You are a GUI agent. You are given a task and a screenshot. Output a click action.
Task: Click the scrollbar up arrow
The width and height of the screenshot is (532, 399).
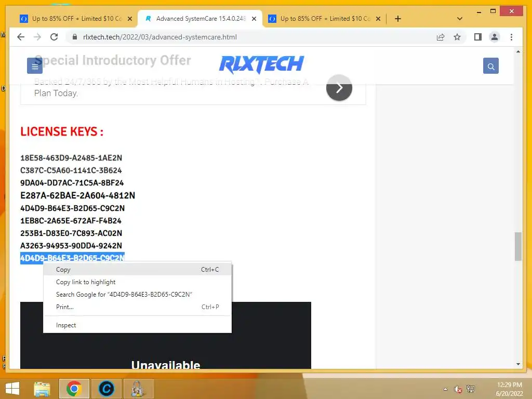point(518,51)
